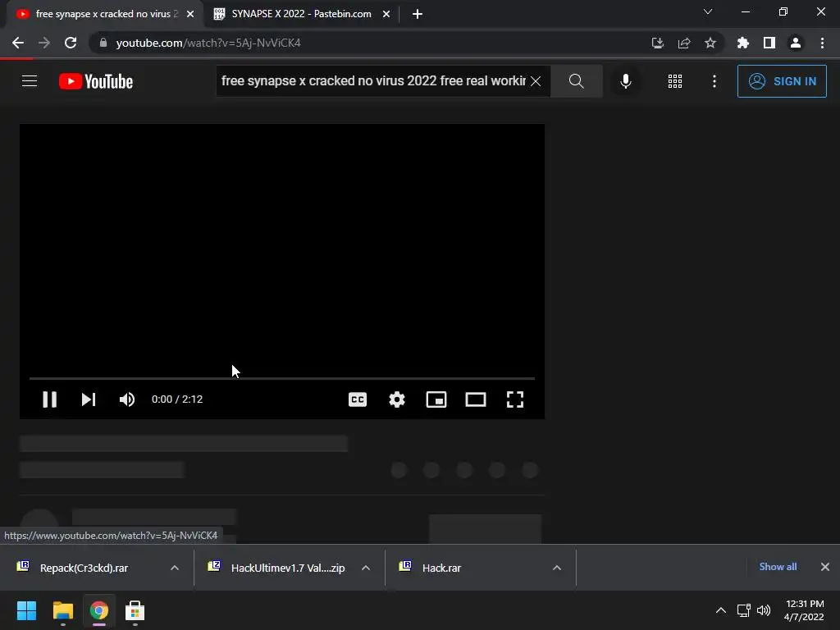Expand options for Hack.rar download
This screenshot has height=630, width=840.
point(557,568)
